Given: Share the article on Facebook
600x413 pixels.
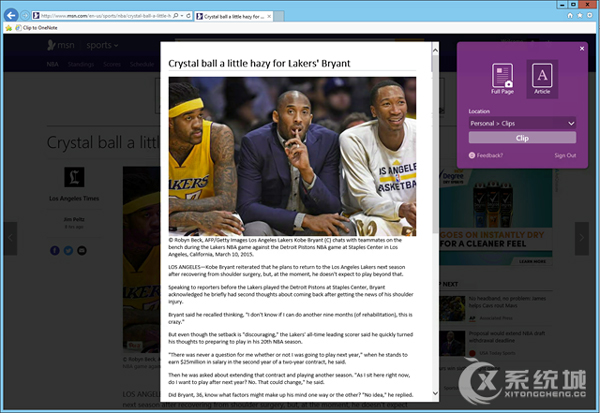Looking at the screenshot, I should (x=55, y=250).
